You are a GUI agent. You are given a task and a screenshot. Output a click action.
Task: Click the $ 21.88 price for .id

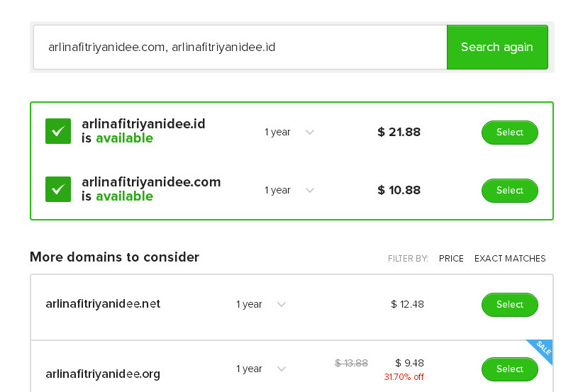pyautogui.click(x=399, y=132)
